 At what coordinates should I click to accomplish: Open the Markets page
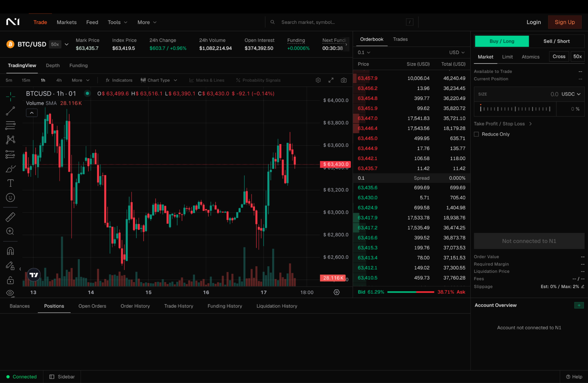coord(67,22)
